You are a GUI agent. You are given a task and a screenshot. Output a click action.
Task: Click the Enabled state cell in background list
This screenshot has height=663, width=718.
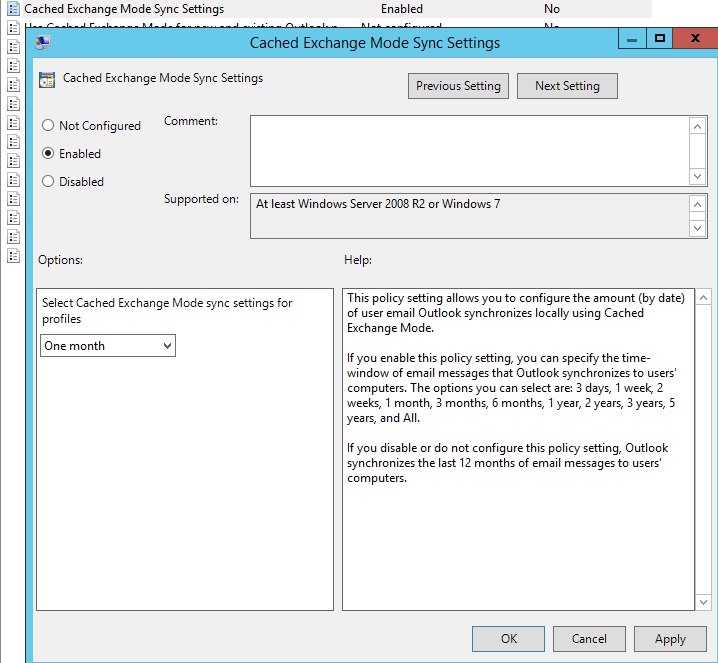click(402, 9)
